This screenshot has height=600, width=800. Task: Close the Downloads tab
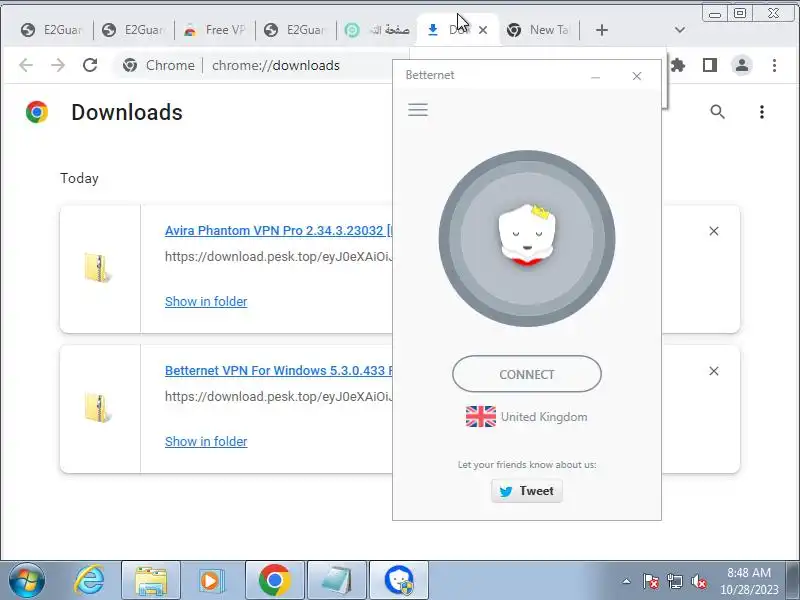point(483,30)
